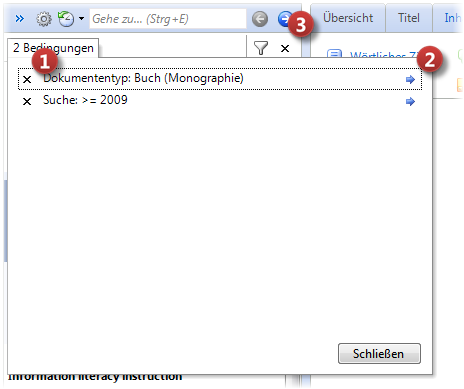Expand the collapsed toolbar with double chevron

20,19
